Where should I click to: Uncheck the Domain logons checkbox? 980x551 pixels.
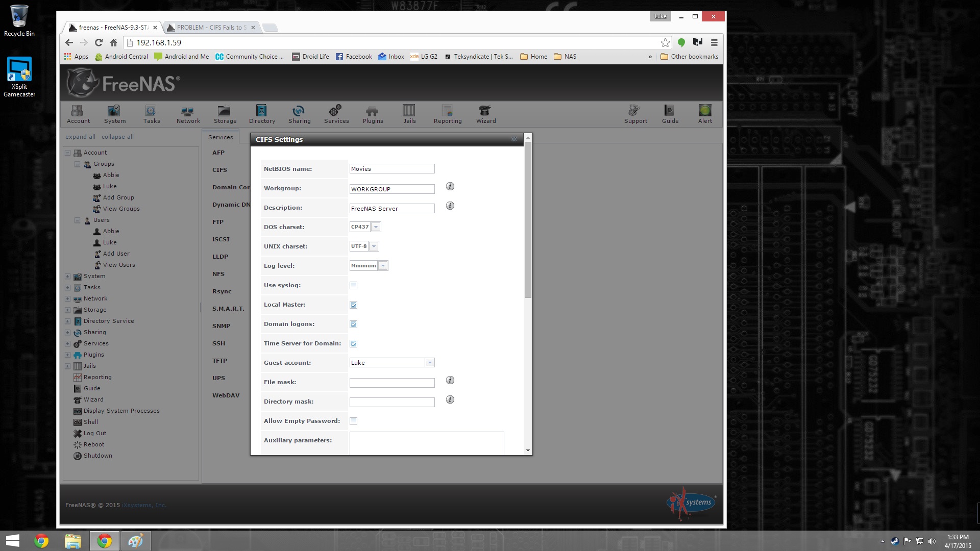(x=353, y=324)
